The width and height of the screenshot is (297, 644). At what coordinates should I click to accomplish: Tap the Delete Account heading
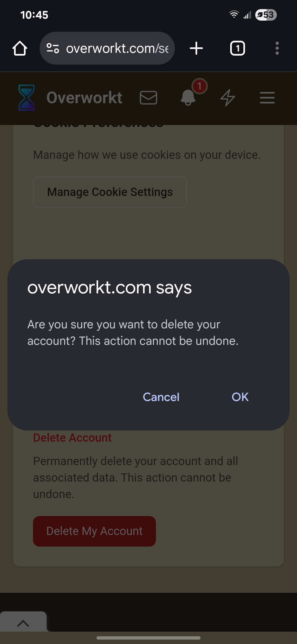[72, 438]
